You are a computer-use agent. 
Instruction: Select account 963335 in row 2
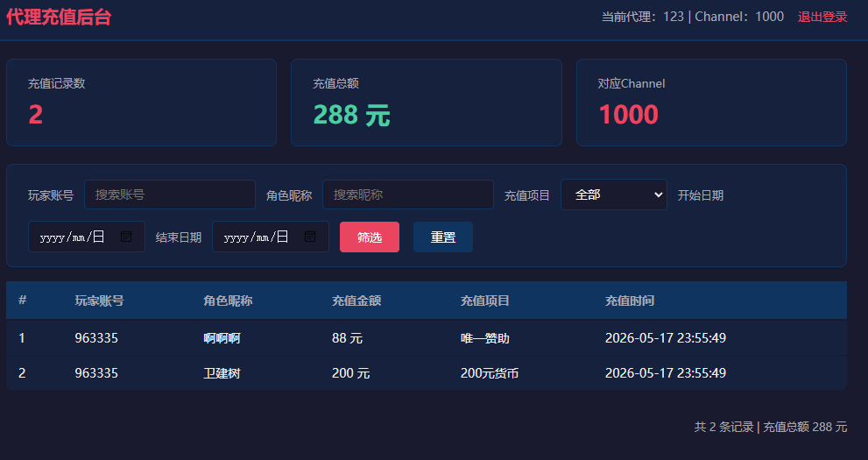point(96,373)
